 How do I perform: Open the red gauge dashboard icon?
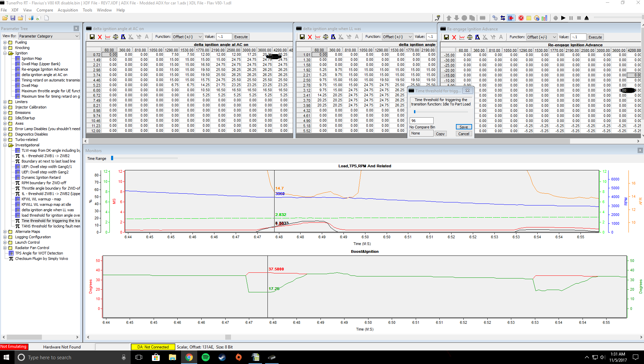click(521, 18)
